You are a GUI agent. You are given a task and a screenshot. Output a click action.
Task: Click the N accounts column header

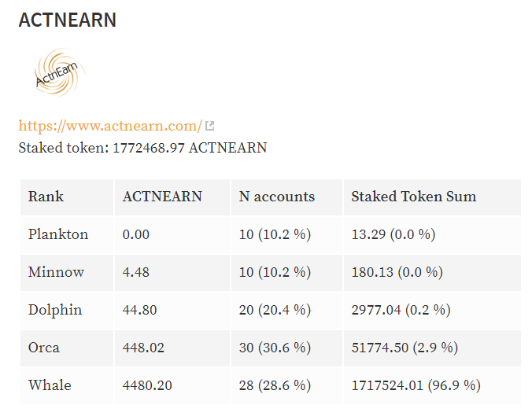pyautogui.click(x=276, y=197)
